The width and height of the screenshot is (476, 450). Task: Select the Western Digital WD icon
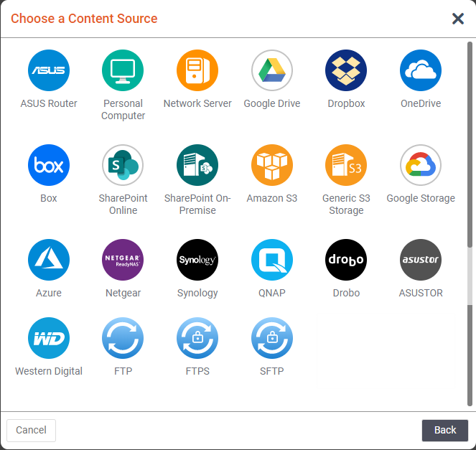point(49,338)
